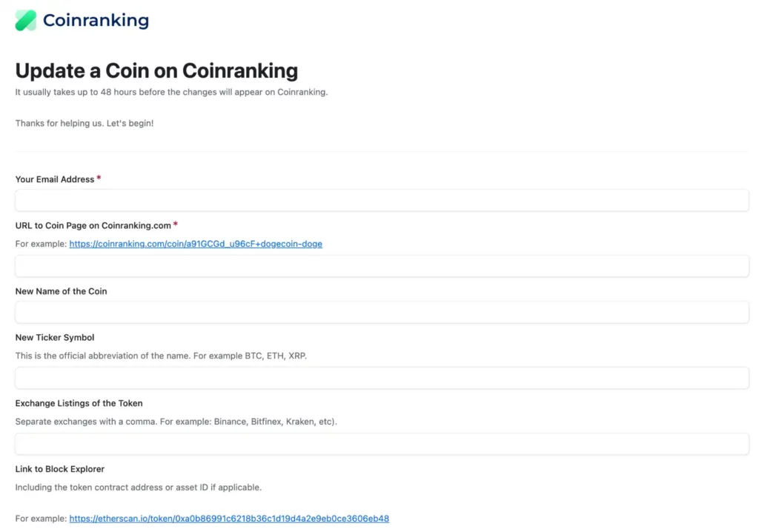Click the 'Including the token contract address' hint

(138, 488)
